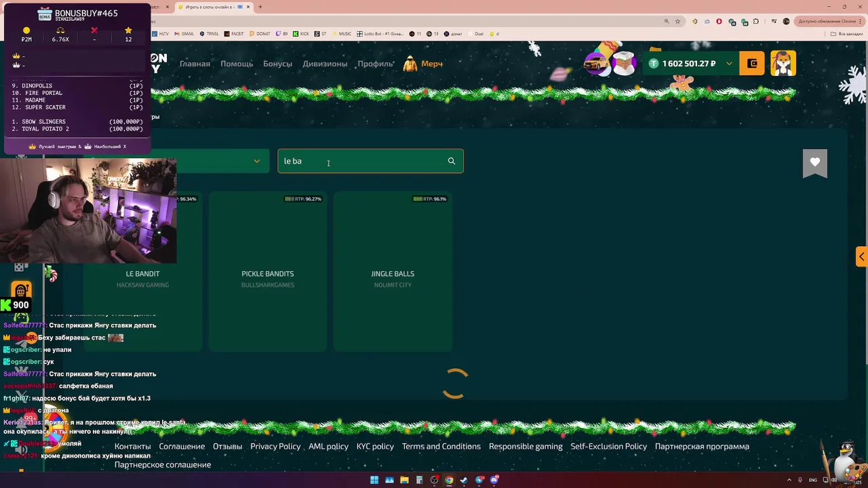Viewport: 868px width, 488px height.
Task: Open Responsible gaming link
Action: pos(526,447)
